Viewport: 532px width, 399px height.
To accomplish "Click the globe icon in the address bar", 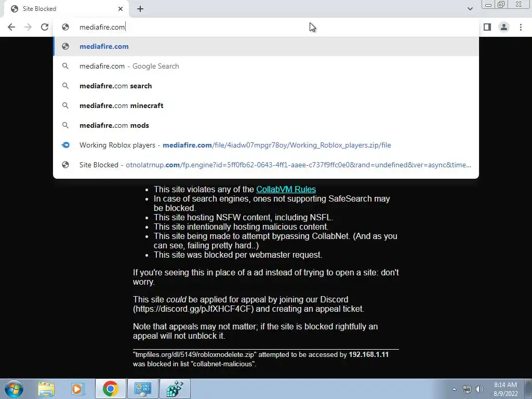I will pos(65,27).
